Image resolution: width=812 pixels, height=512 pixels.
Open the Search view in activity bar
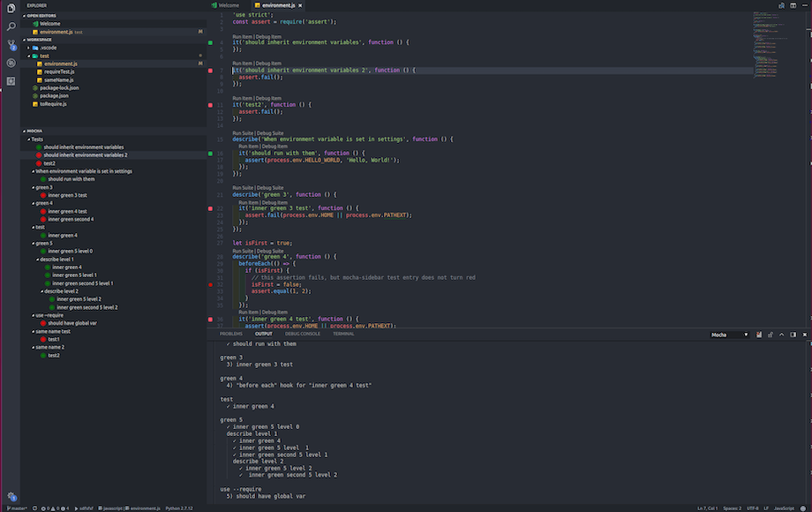click(x=11, y=26)
